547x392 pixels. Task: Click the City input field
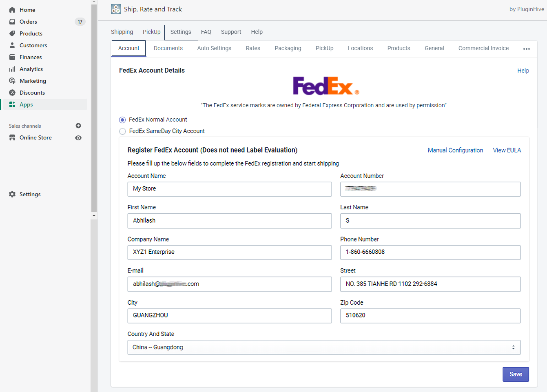pyautogui.click(x=230, y=316)
